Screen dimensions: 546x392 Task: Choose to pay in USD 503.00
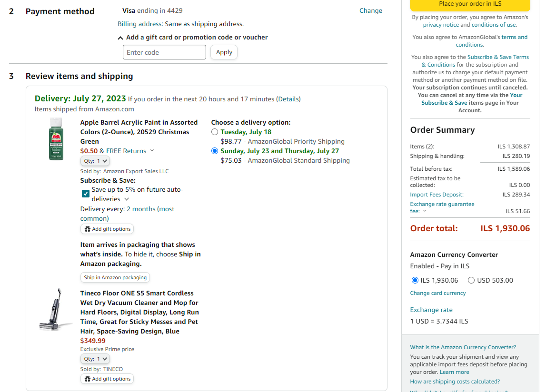[471, 280]
